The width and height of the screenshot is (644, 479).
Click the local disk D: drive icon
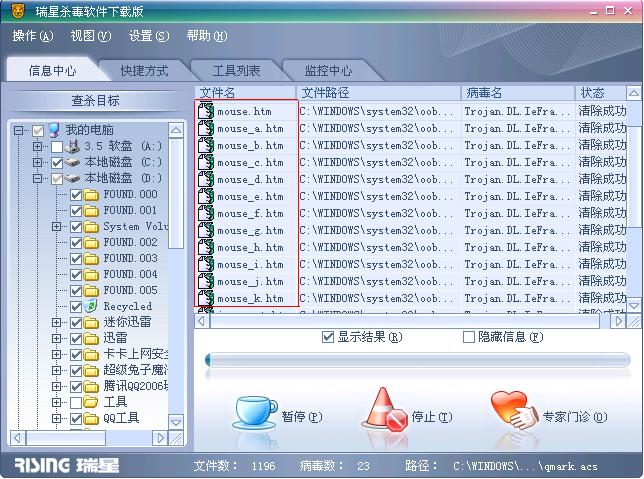click(72, 179)
